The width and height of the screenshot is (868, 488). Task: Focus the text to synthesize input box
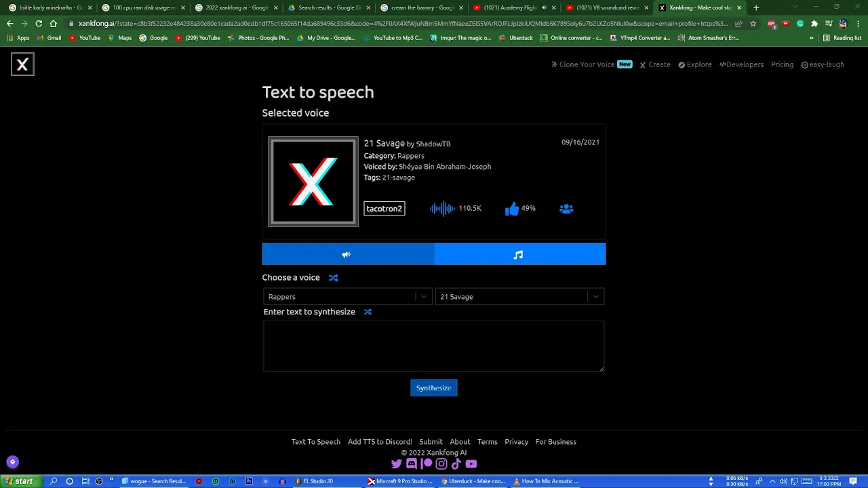434,346
